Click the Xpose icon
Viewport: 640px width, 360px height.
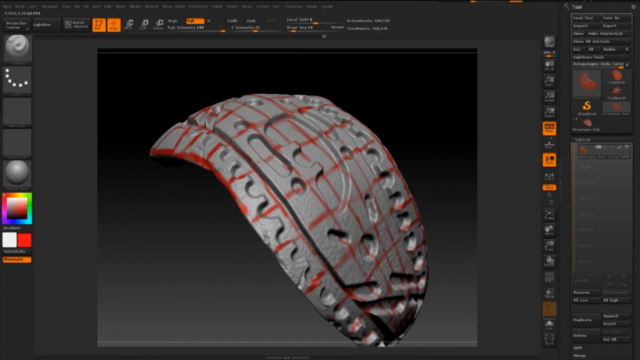tap(549, 340)
